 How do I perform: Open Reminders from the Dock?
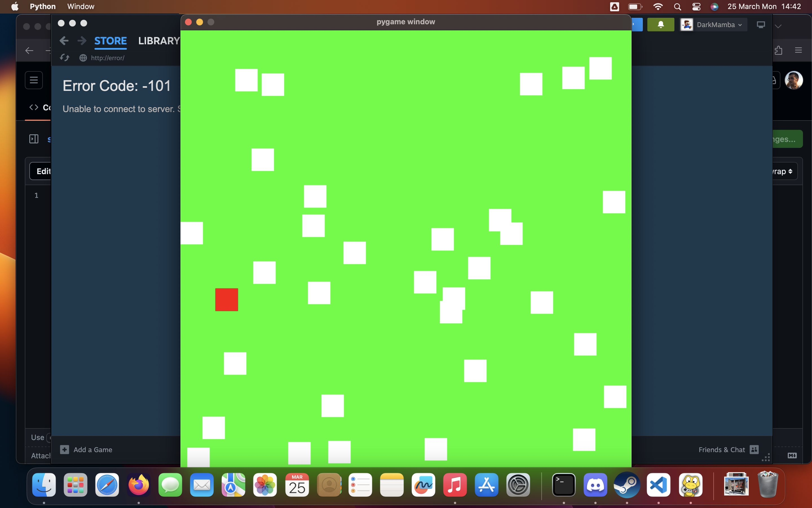[360, 485]
